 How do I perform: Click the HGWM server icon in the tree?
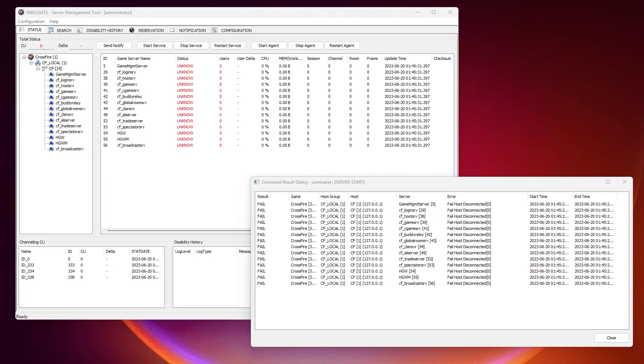[x=51, y=143]
